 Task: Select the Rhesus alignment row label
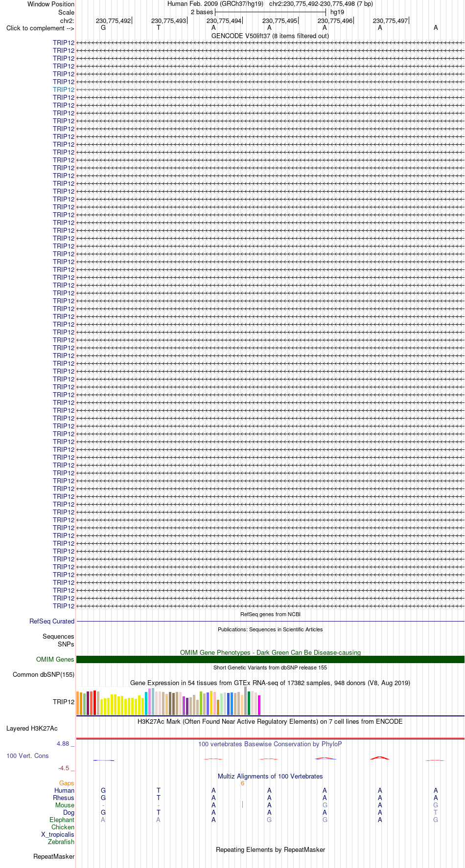tap(64, 798)
